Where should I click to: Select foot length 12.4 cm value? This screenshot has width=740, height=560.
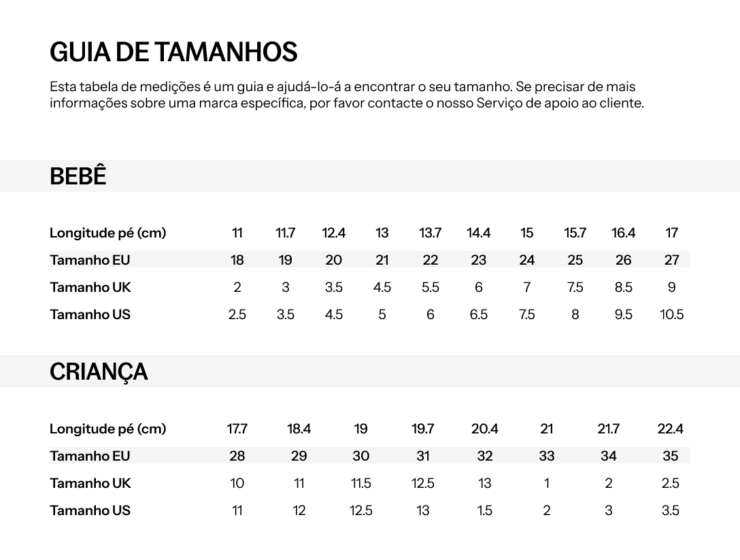tap(334, 233)
